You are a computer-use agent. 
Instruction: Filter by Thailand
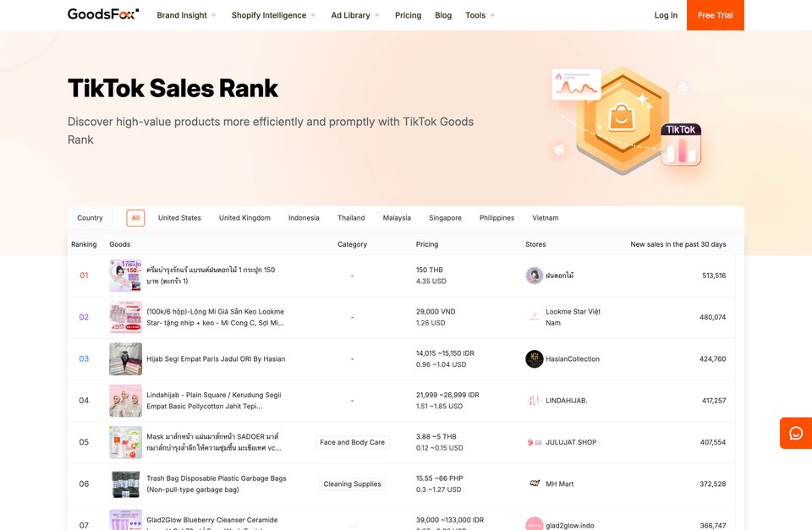(x=351, y=218)
